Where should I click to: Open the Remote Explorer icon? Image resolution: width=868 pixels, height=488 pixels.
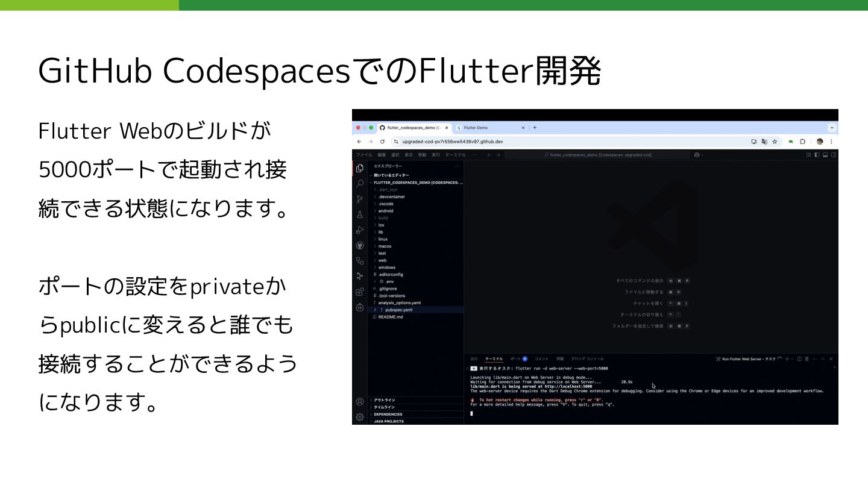coord(360,261)
